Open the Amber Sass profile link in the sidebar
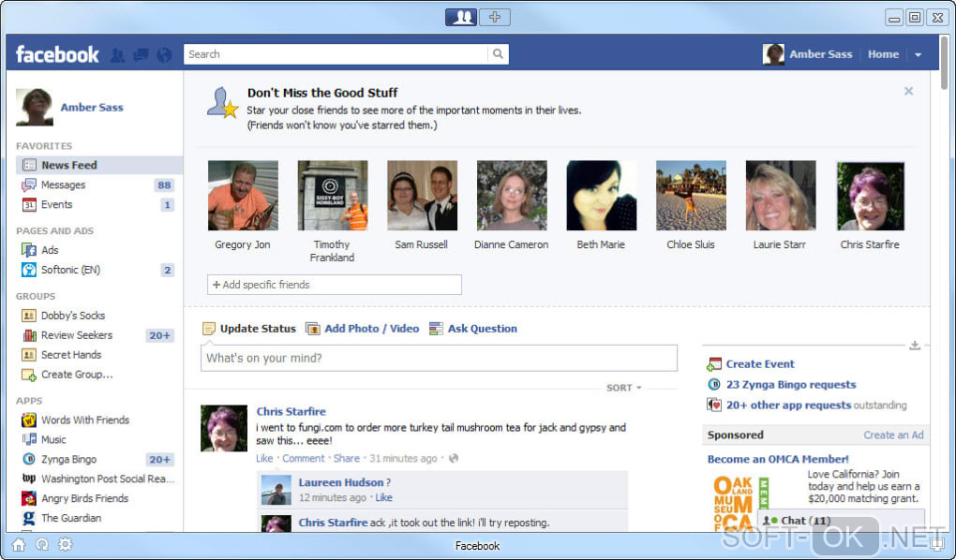 pos(92,108)
